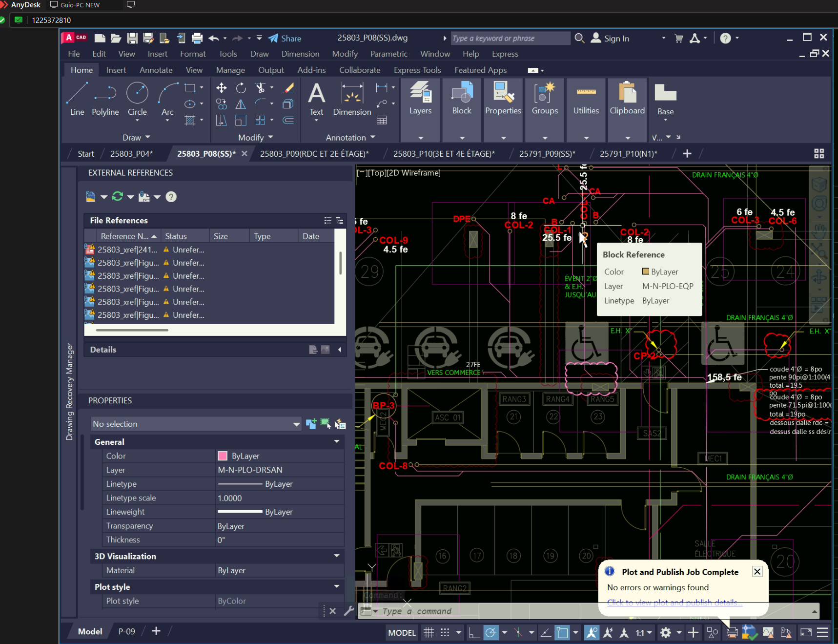The height and width of the screenshot is (644, 838).
Task: Open the No selection dropdown
Action: click(x=296, y=424)
